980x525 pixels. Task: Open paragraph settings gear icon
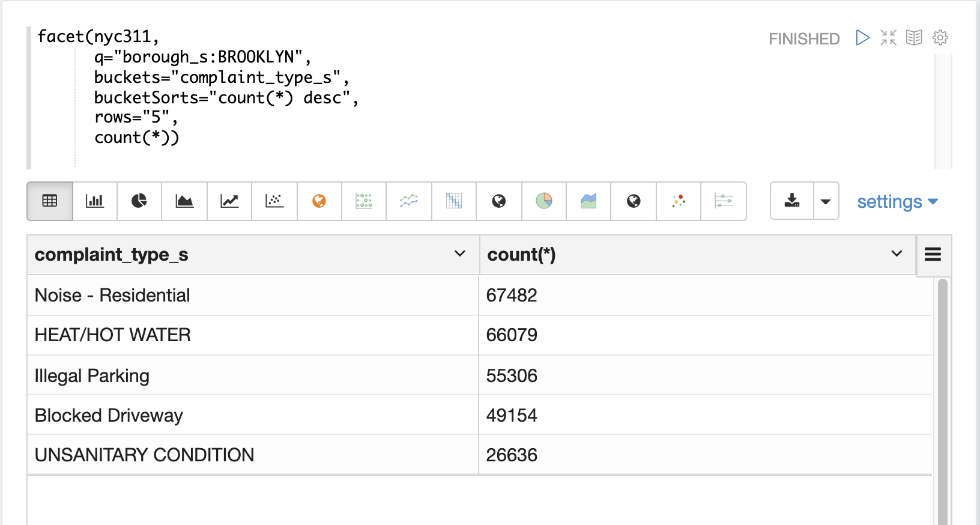(940, 38)
